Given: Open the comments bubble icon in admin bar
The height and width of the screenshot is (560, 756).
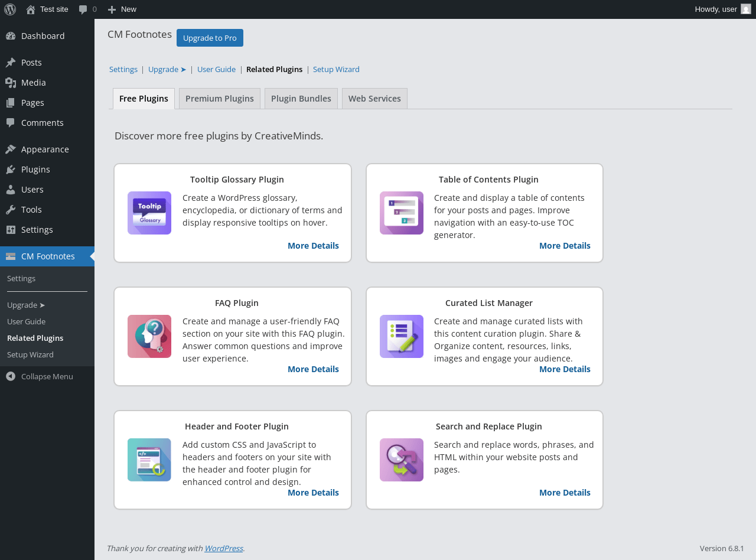Looking at the screenshot, I should pyautogui.click(x=83, y=9).
